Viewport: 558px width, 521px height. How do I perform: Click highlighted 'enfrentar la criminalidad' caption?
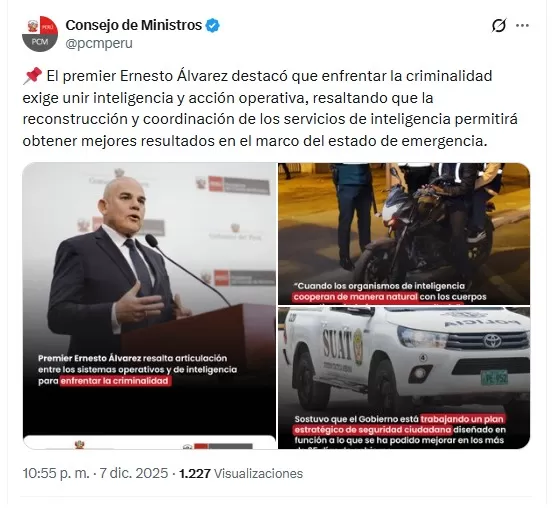coord(115,381)
